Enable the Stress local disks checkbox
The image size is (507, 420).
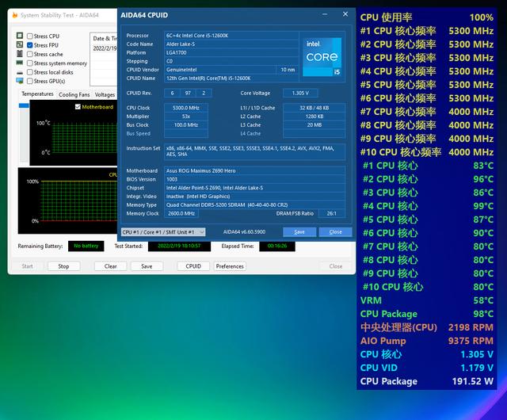[x=30, y=72]
